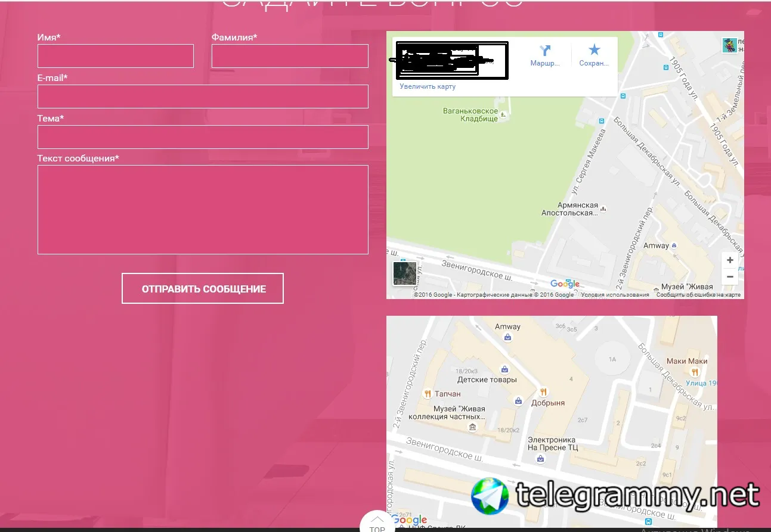The width and height of the screenshot is (771, 532).
Task: Click the Ваганьковское Кладбище map label
Action: coord(470,115)
